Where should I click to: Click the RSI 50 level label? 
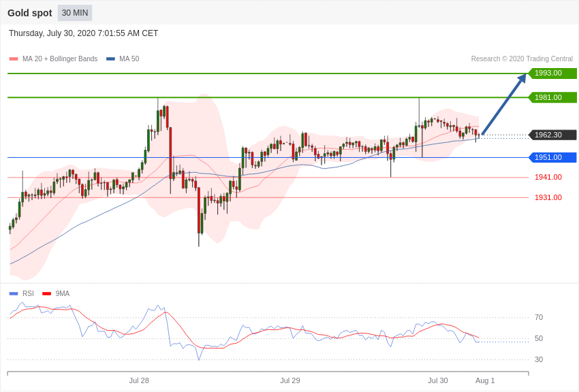coord(538,338)
